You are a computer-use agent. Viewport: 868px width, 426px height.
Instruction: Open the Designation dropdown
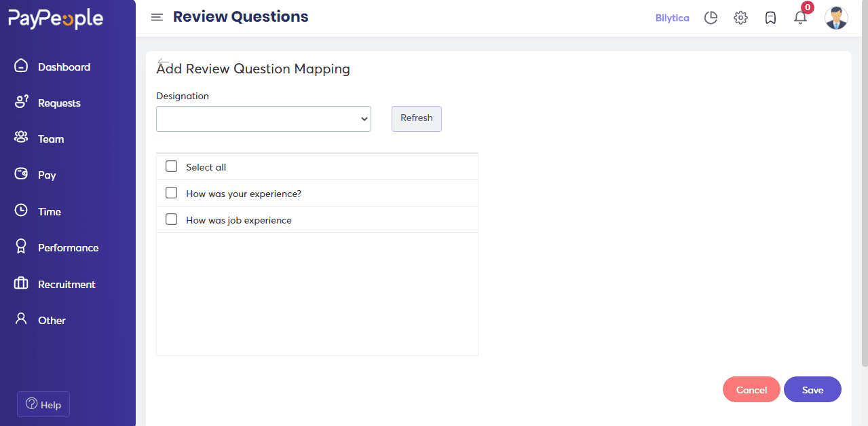point(263,119)
